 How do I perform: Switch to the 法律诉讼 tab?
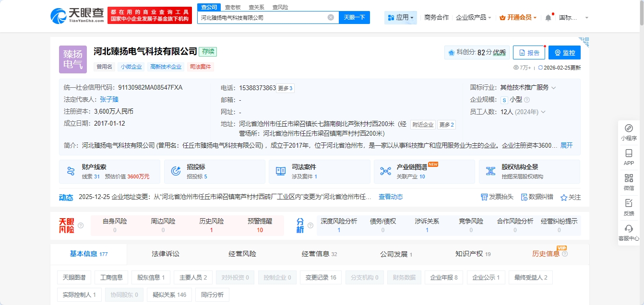(166, 254)
